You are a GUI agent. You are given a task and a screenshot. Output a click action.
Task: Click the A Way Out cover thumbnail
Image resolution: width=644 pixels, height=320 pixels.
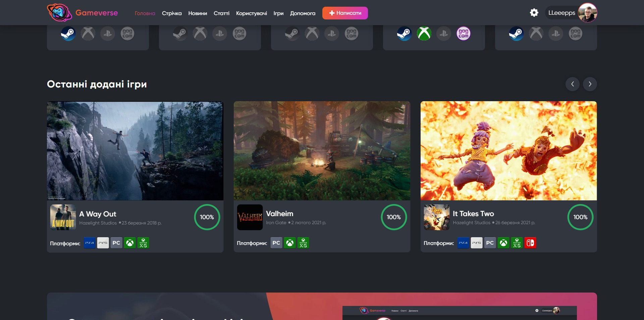pos(63,217)
